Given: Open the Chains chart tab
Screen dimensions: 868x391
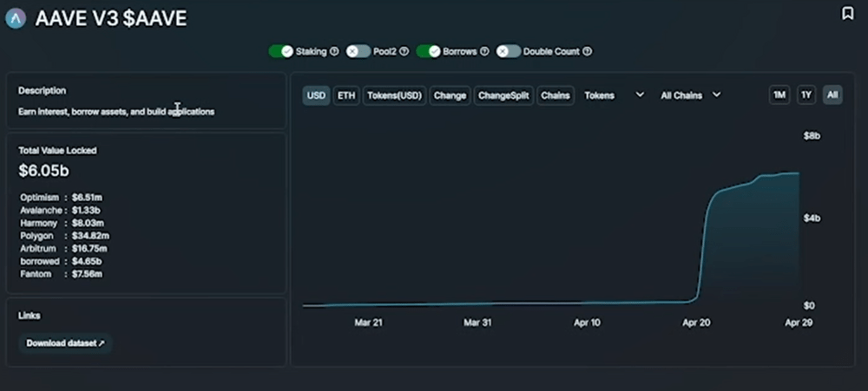Looking at the screenshot, I should click(x=556, y=95).
